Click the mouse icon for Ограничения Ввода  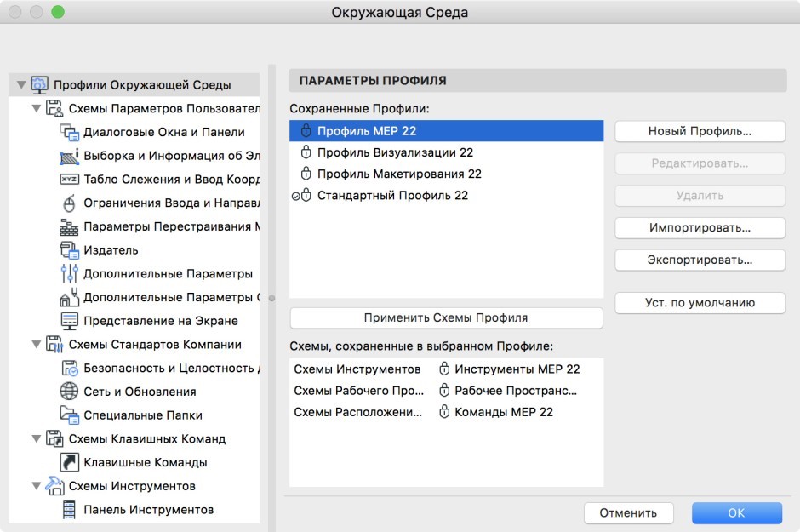pyautogui.click(x=70, y=203)
